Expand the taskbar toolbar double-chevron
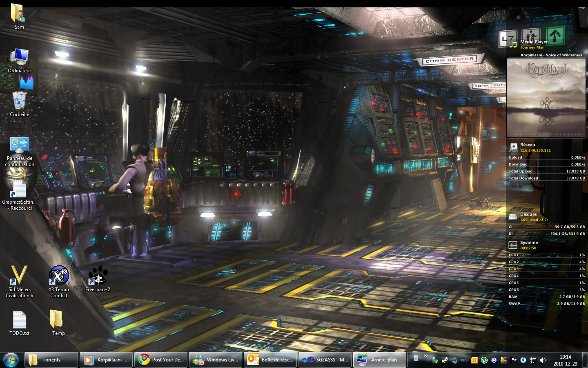Viewport: 588px width, 368px height. coord(425,355)
